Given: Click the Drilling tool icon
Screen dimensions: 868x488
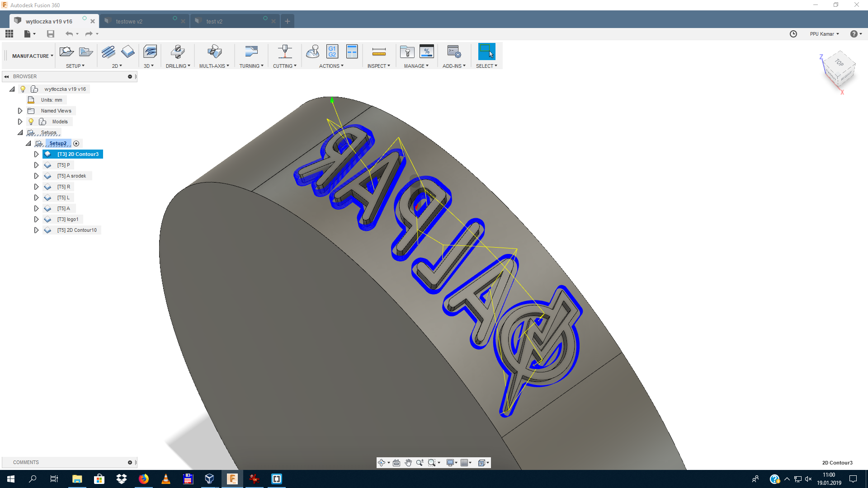Looking at the screenshot, I should [178, 52].
